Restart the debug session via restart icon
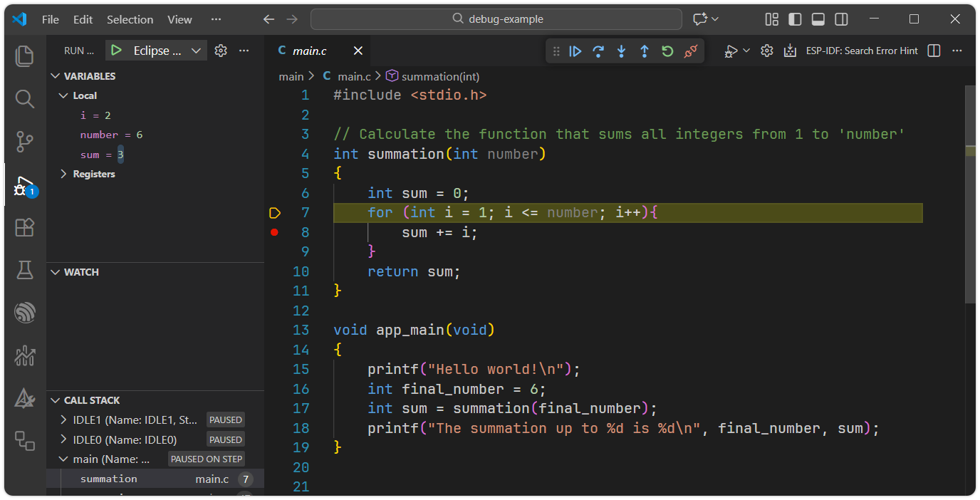The width and height of the screenshot is (980, 500). coord(667,51)
